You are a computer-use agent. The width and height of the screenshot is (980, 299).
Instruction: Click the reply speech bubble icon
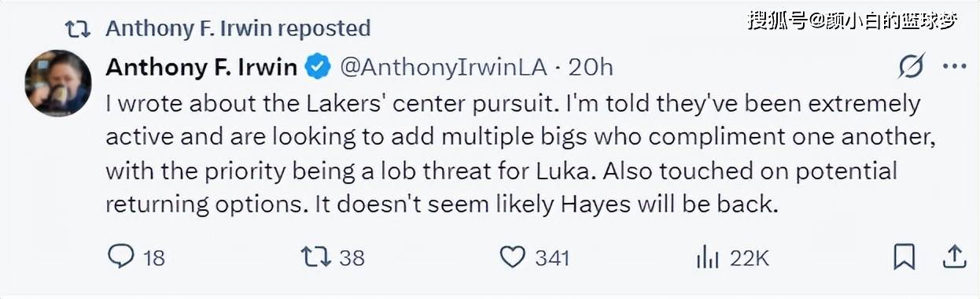(120, 257)
